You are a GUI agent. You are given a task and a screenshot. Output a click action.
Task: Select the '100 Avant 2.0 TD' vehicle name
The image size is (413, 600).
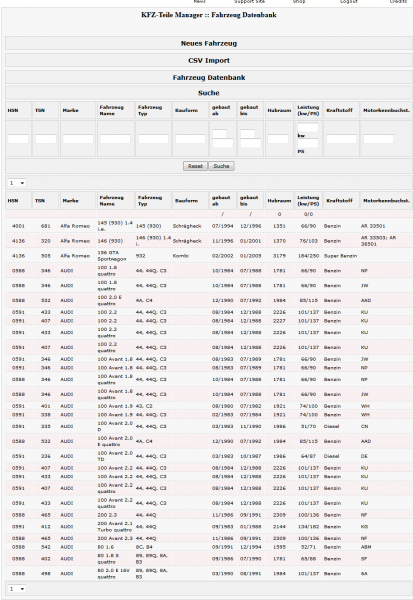coord(115,456)
